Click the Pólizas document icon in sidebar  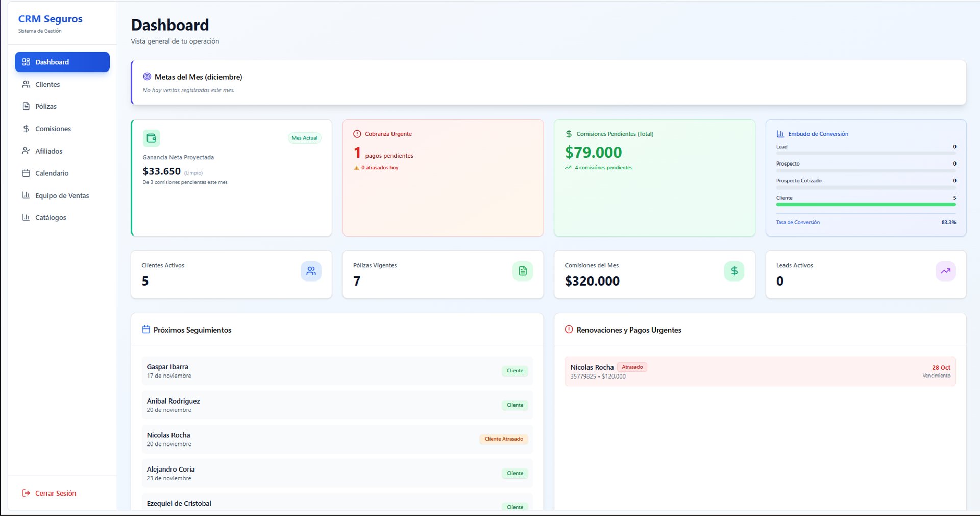click(x=26, y=106)
